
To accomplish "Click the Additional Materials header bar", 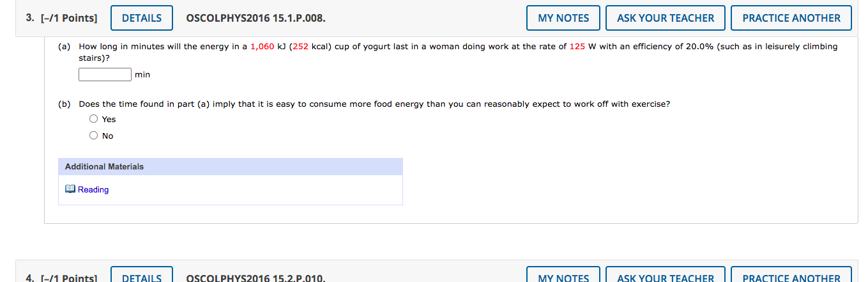I will (231, 167).
